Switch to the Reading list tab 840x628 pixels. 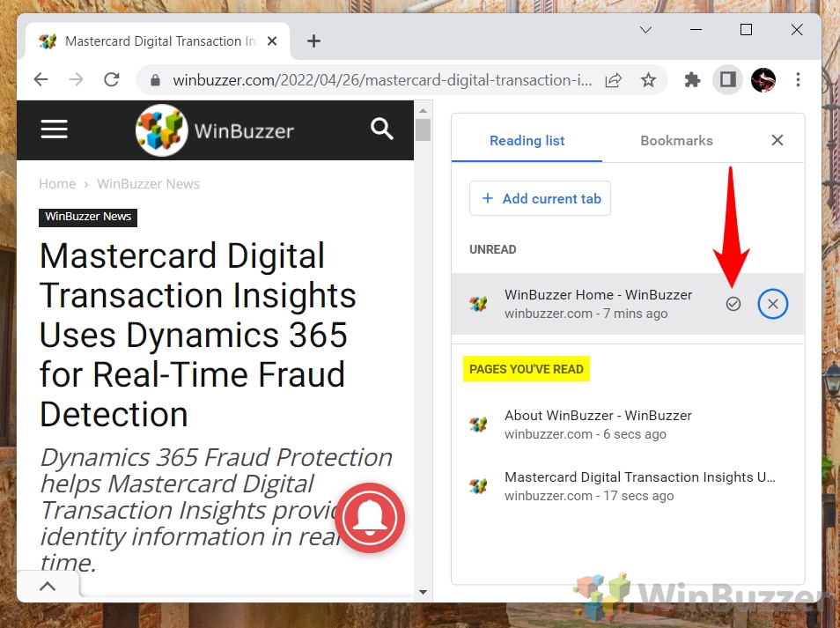coord(527,140)
